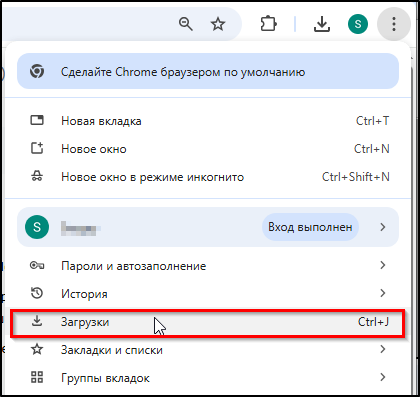This screenshot has width=420, height=397.
Task: Click the Chrome logo icon in default banner
Action: (x=37, y=71)
